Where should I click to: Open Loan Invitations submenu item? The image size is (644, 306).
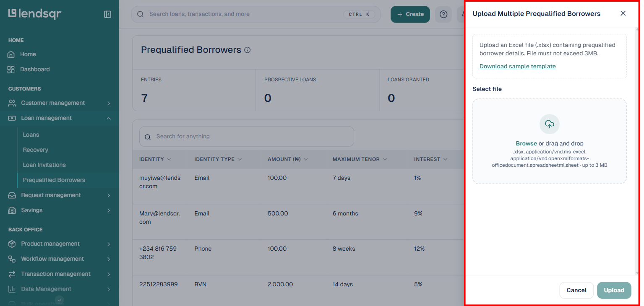click(x=44, y=165)
